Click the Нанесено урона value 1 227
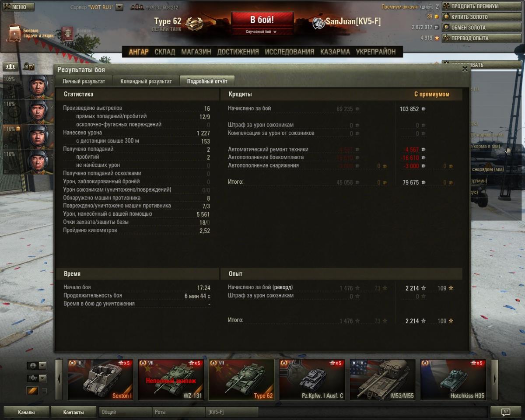 [203, 133]
